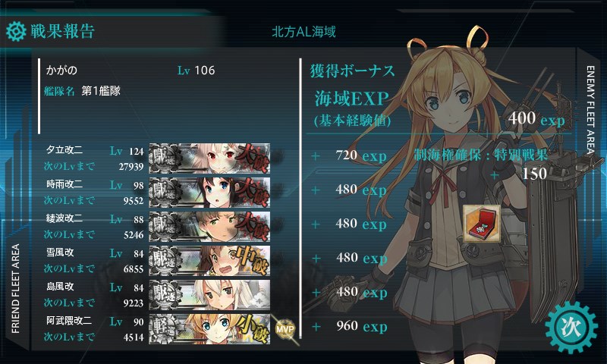
Task: Select 夕立改二 ship banner
Action: 209,158
